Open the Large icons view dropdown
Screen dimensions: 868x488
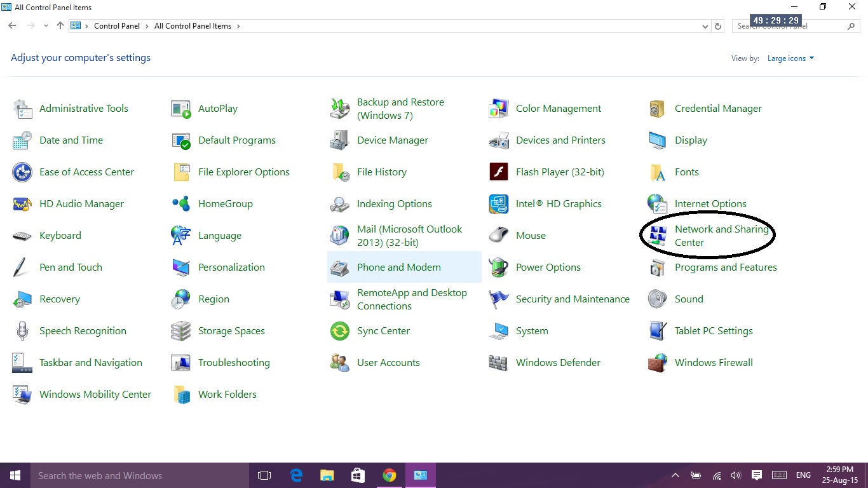pyautogui.click(x=790, y=58)
